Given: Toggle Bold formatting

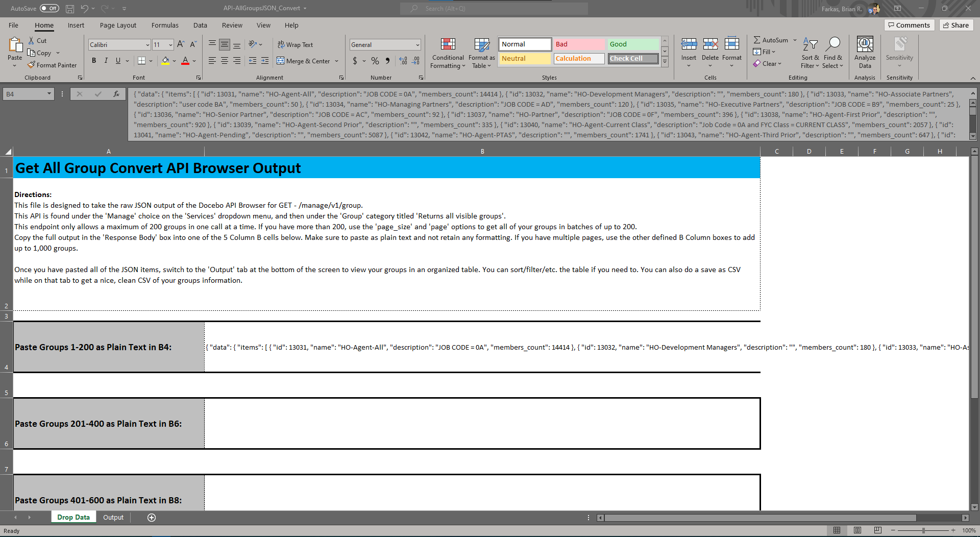Looking at the screenshot, I should coord(94,61).
